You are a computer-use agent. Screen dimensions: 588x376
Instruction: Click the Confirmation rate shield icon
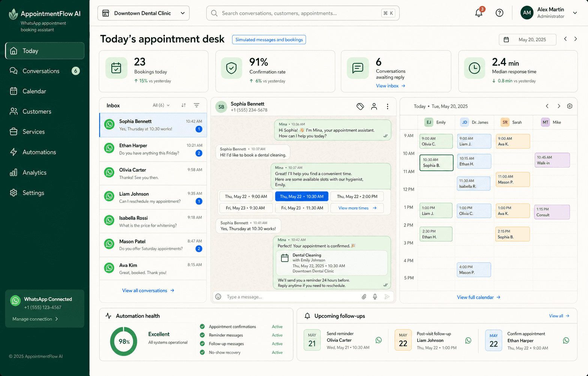231,68
